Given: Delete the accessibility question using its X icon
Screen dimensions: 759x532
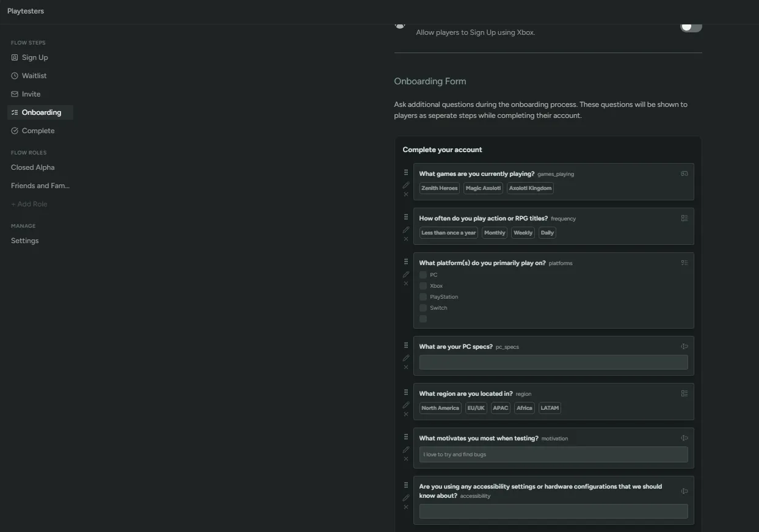Looking at the screenshot, I should (405, 506).
